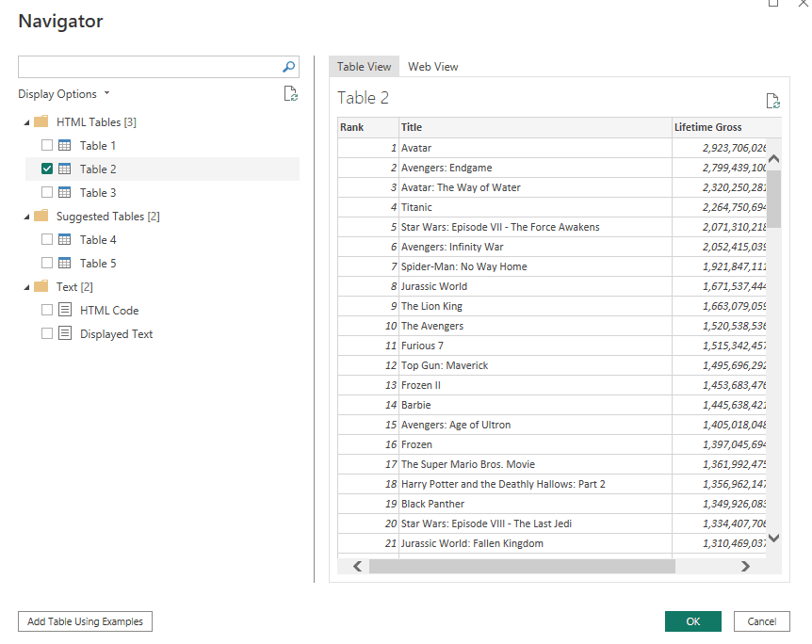Click the table icon for Table 1
812x644 pixels.
tap(65, 146)
